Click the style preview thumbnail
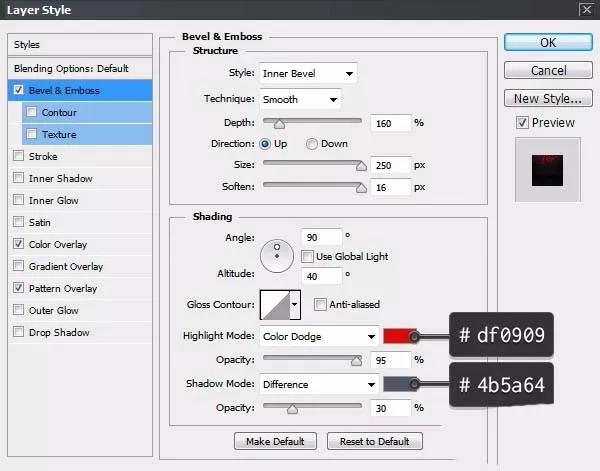 [x=547, y=170]
